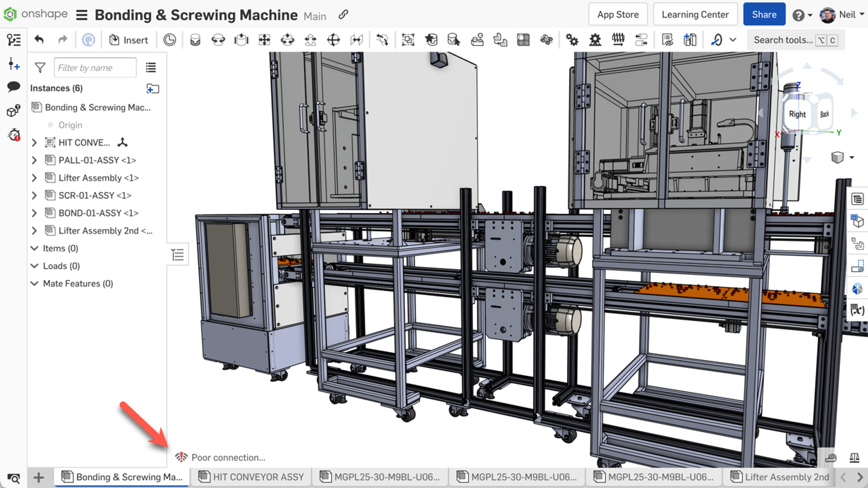Click the Share button
Screen dimensions: 868x488
pyautogui.click(x=764, y=15)
